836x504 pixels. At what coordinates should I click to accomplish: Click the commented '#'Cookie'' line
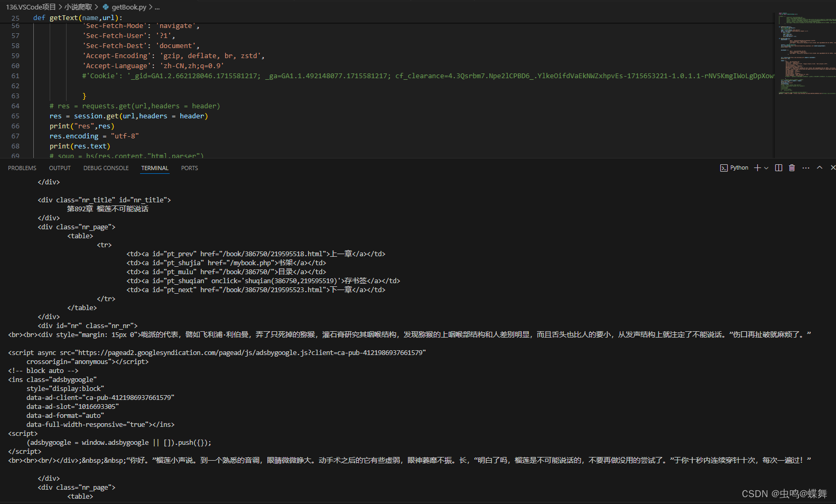tap(428, 76)
